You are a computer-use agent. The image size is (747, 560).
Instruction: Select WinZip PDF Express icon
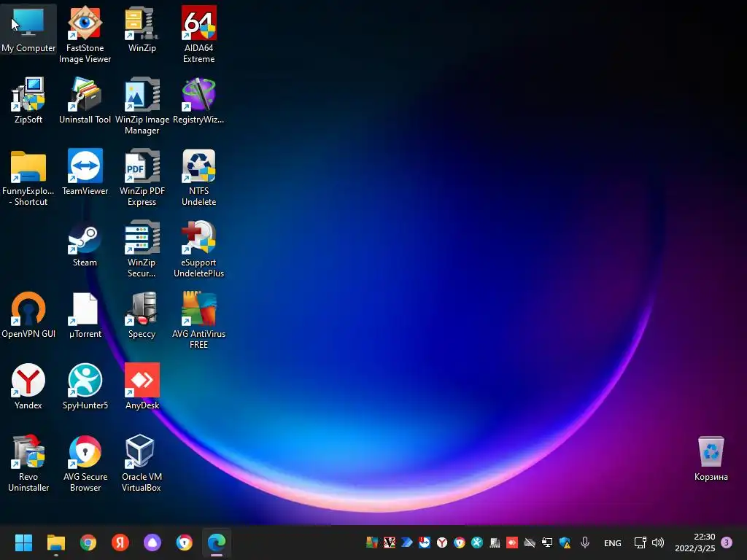pos(142,177)
